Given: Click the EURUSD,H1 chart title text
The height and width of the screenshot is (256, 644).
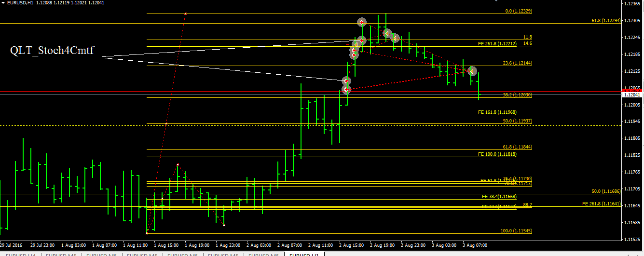Looking at the screenshot, I should click(20, 3).
